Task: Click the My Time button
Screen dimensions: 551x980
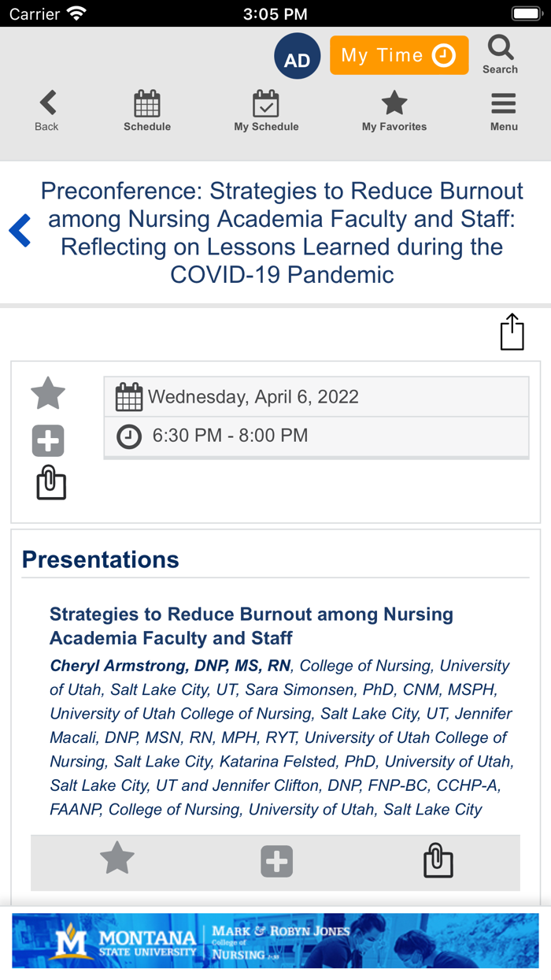Action: click(399, 55)
